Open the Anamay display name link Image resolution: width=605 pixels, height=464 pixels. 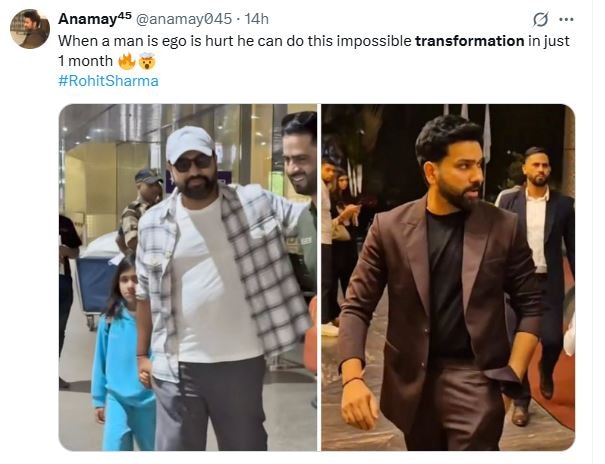tap(95, 19)
